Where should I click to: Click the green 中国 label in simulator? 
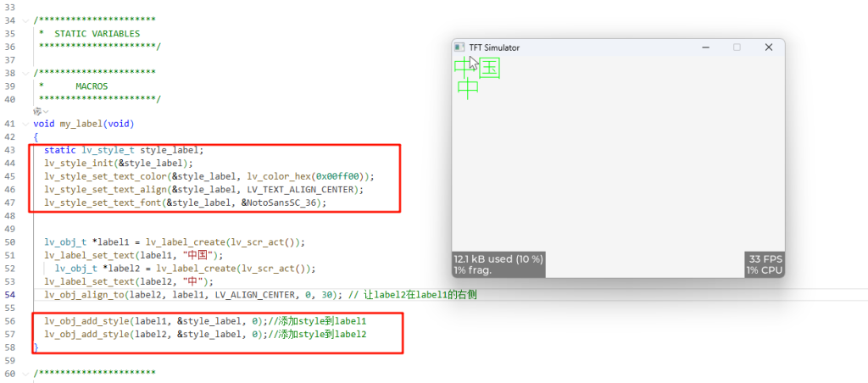pos(476,69)
